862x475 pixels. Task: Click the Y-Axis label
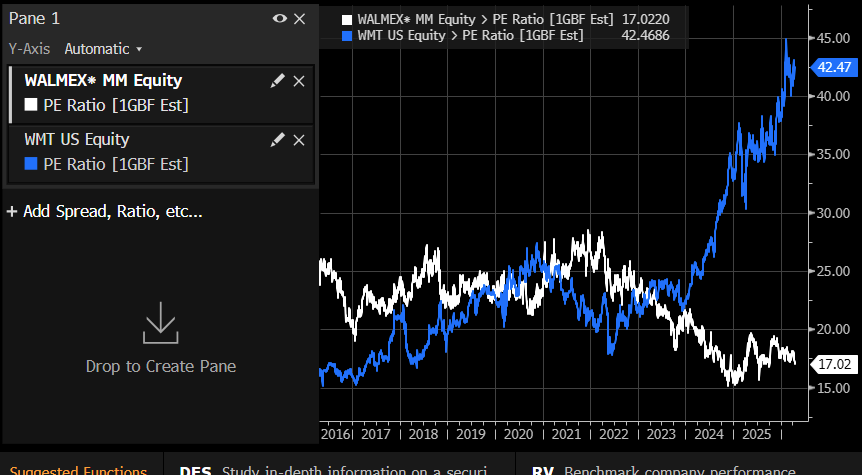(x=29, y=49)
